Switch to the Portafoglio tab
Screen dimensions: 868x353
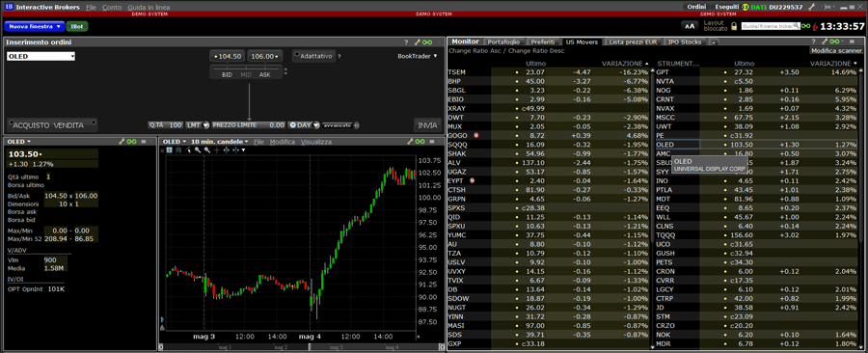coord(503,42)
